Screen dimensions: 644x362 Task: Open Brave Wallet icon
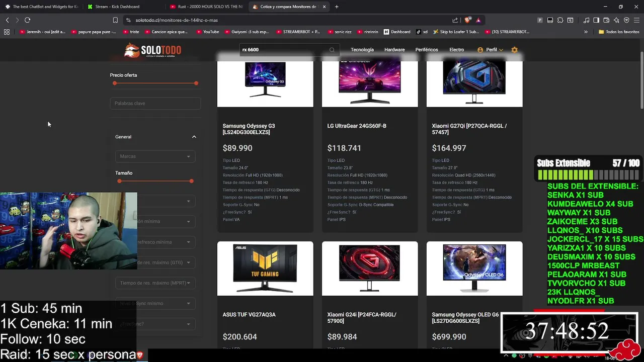pos(606,20)
